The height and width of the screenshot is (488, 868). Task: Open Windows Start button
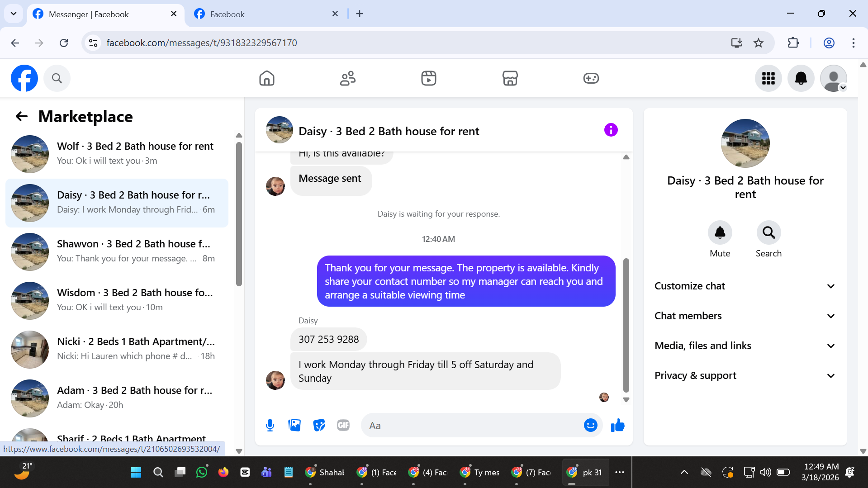tap(136, 472)
